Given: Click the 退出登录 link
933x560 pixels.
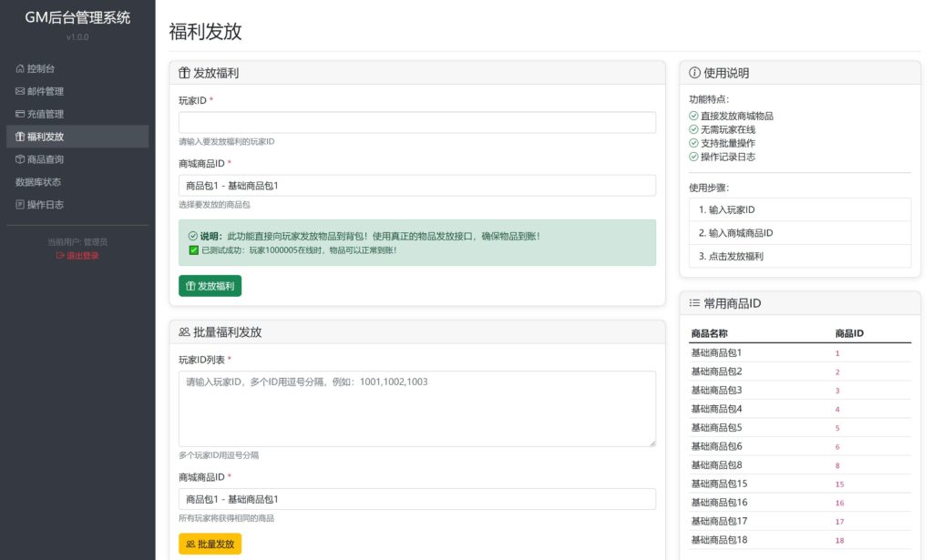Looking at the screenshot, I should (x=82, y=256).
